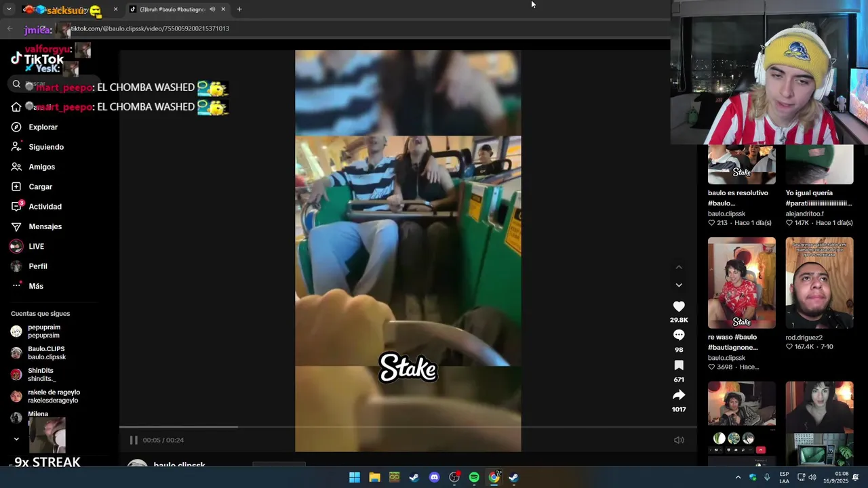Go to previous video with up chevron

[679, 268]
